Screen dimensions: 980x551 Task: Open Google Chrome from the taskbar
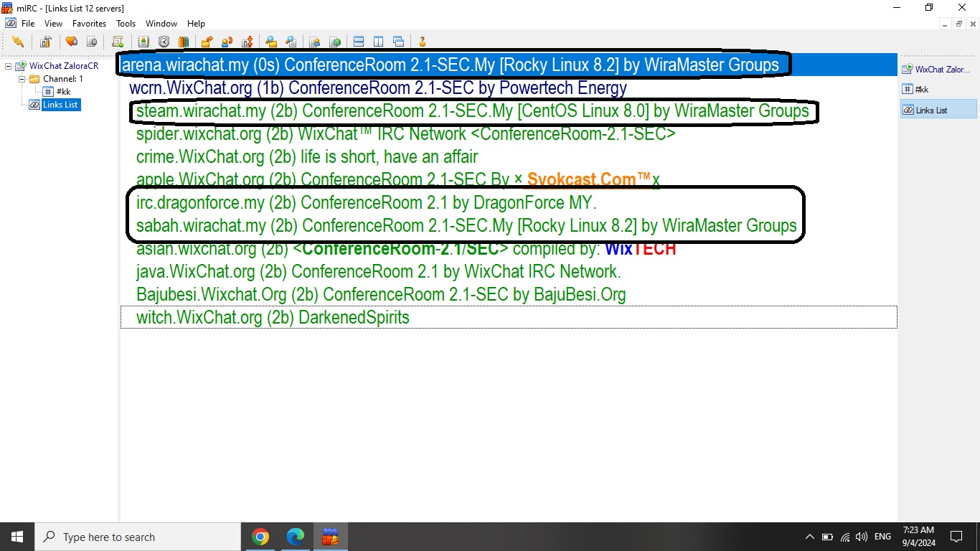pyautogui.click(x=260, y=537)
